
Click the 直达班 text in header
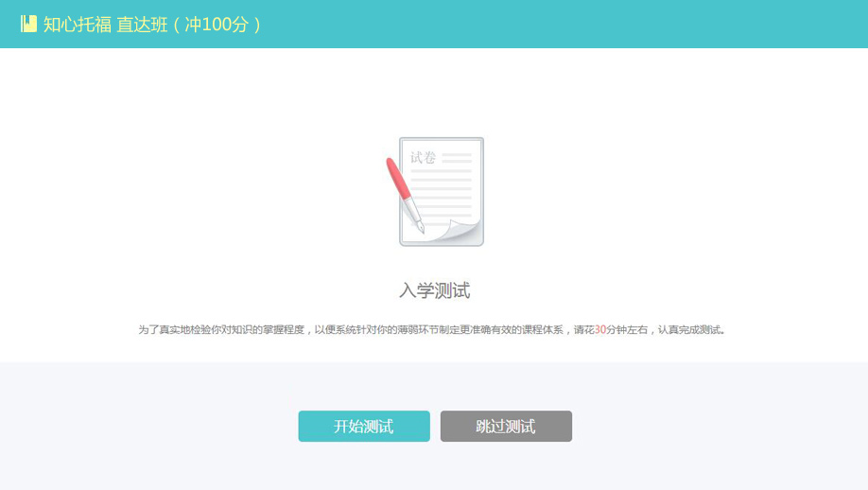click(142, 25)
